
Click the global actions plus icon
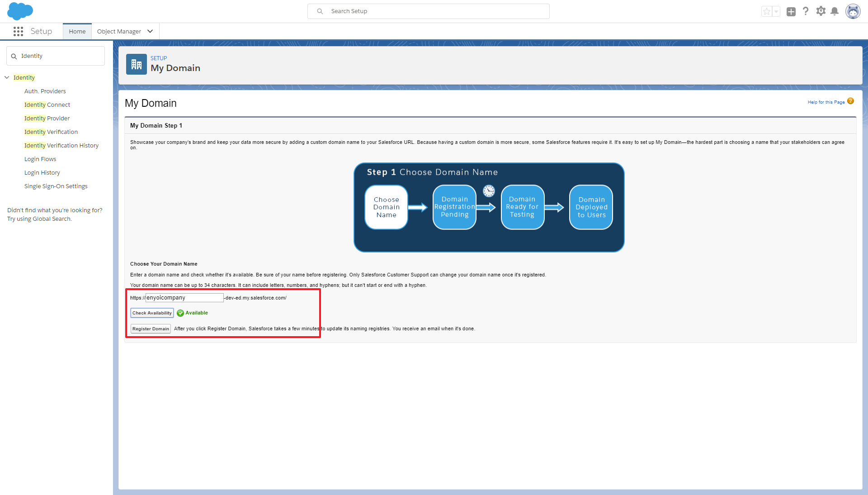pos(791,12)
